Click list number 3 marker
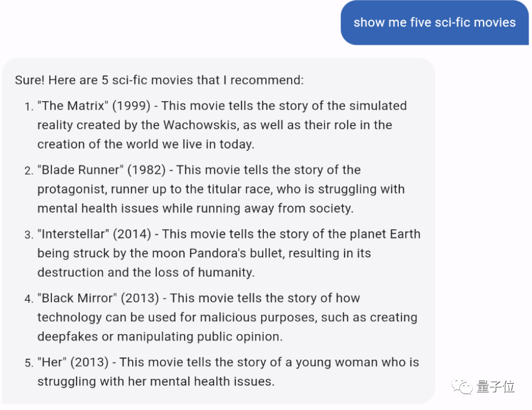The image size is (532, 410). (29, 235)
